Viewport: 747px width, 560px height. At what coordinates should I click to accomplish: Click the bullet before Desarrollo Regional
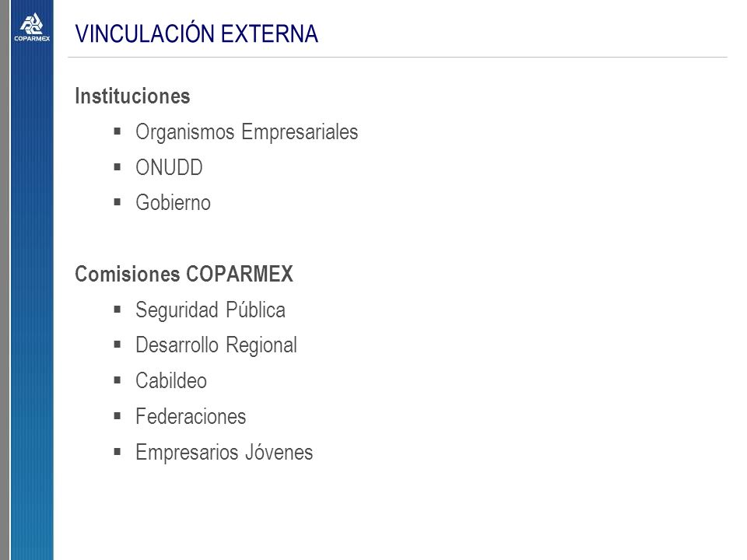[x=117, y=345]
